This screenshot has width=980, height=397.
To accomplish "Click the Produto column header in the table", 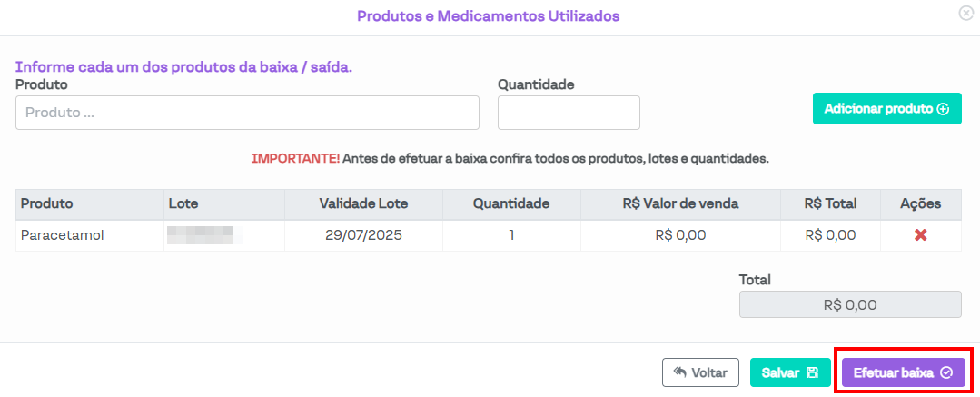I will (47, 203).
